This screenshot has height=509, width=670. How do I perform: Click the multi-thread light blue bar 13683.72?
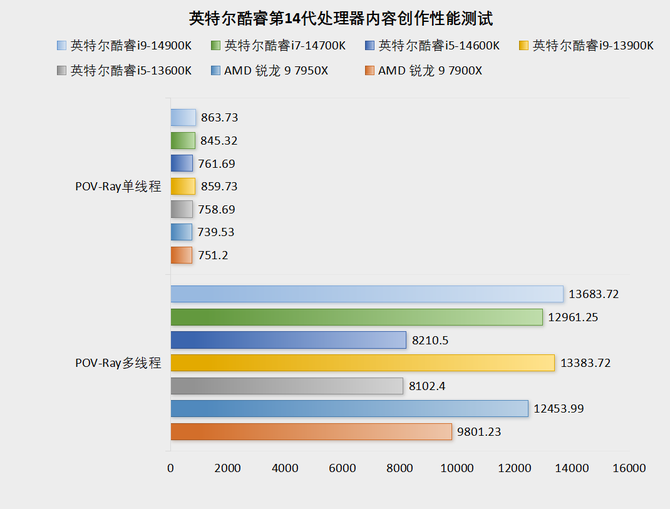367,294
